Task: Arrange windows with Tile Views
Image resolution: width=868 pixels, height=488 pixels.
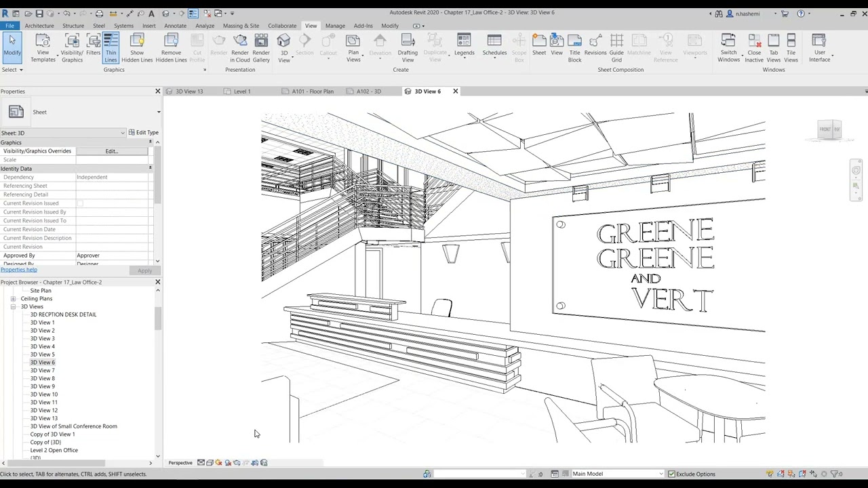Action: point(791,48)
